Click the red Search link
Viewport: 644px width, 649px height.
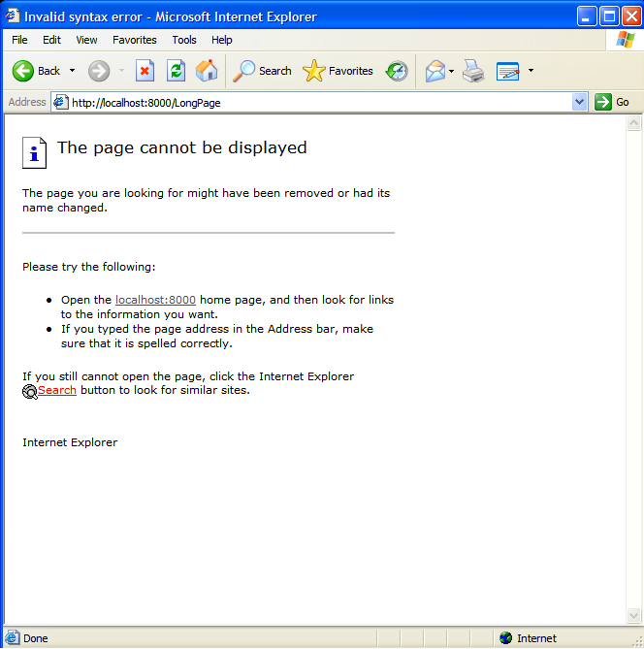pyautogui.click(x=57, y=390)
